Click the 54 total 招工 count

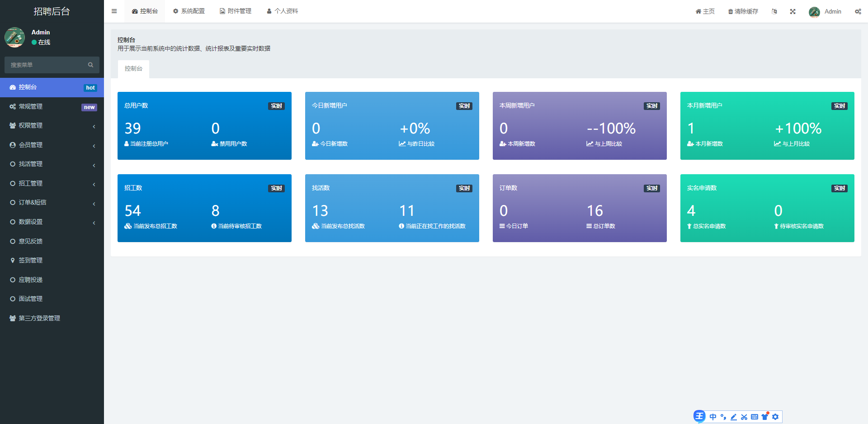coord(132,211)
